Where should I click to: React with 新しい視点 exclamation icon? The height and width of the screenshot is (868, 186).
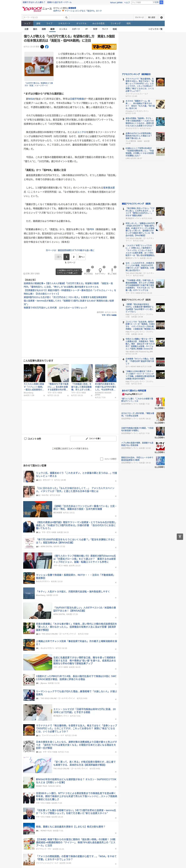(112, 270)
